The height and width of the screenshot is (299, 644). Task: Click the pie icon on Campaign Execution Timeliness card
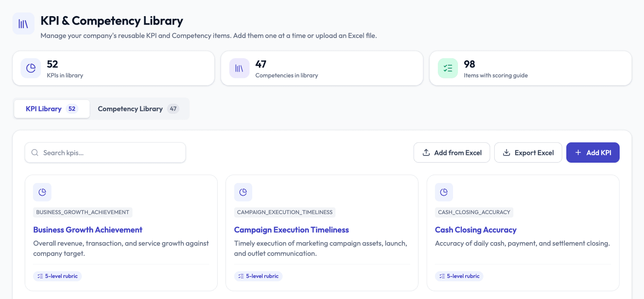click(x=243, y=192)
